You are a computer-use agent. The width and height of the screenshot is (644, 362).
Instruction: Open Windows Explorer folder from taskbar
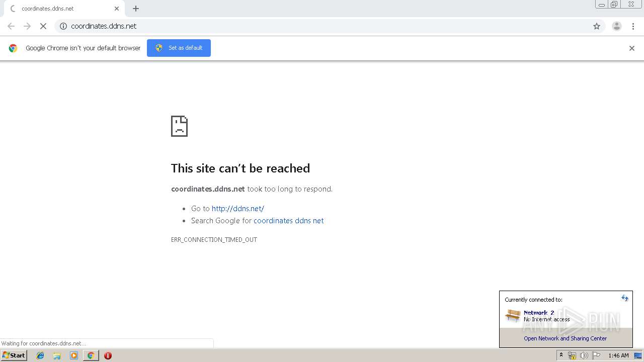[57, 355]
